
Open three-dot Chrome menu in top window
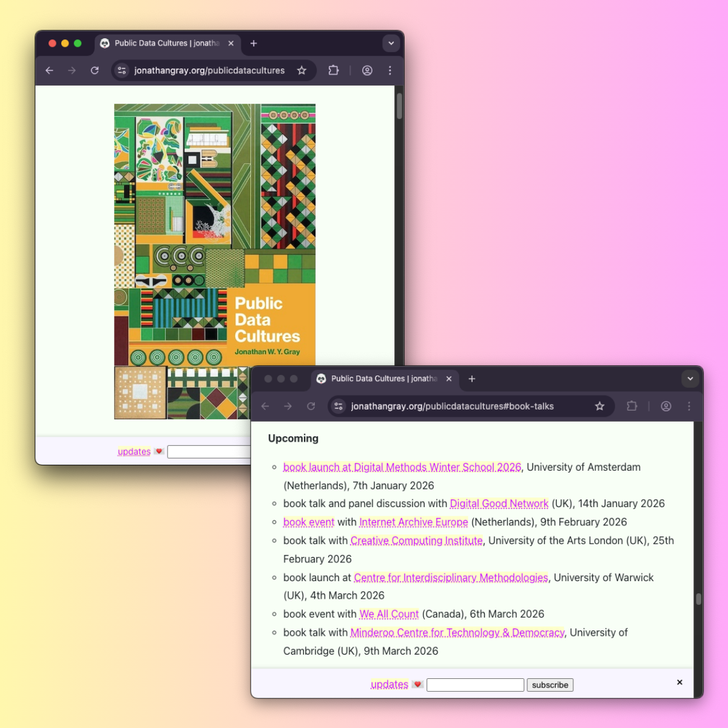(x=390, y=70)
